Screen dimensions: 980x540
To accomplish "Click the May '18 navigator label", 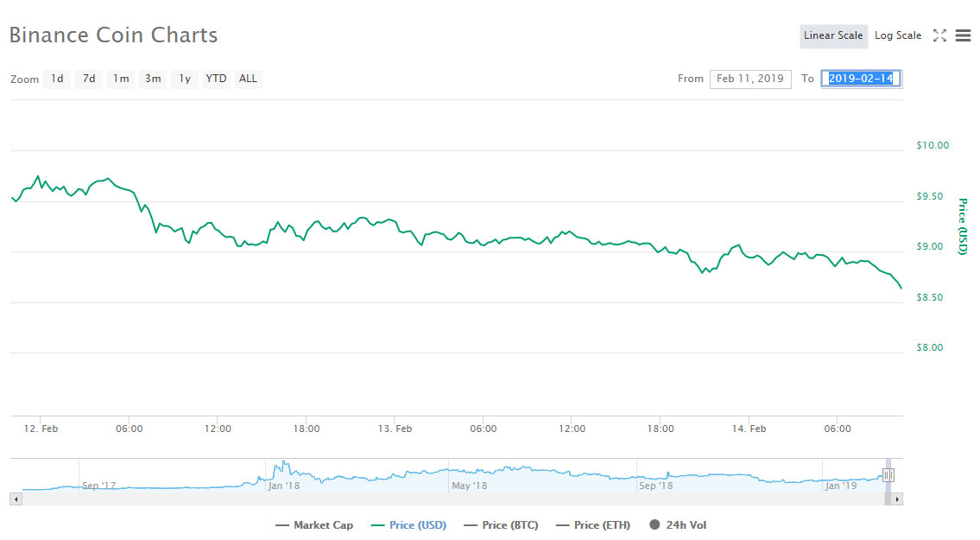I will tap(470, 486).
